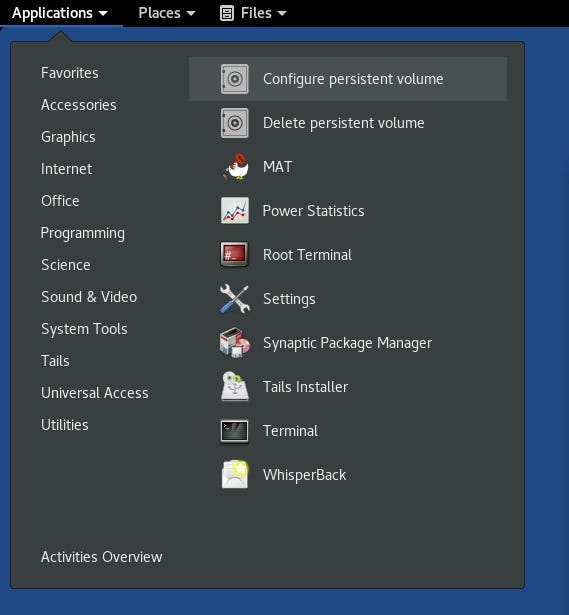This screenshot has height=615, width=569.
Task: Launch the 'MAT' text entry
Action: pyautogui.click(x=278, y=167)
